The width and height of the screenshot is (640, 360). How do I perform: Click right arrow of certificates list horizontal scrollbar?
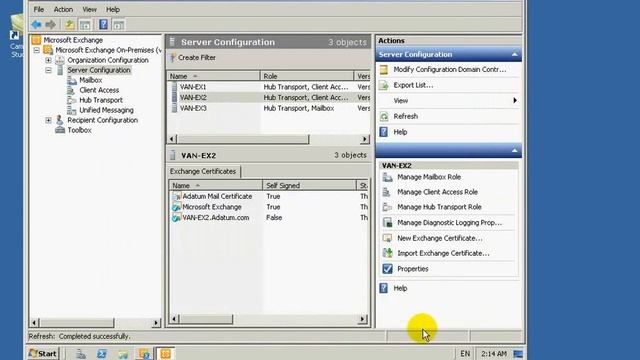point(362,319)
